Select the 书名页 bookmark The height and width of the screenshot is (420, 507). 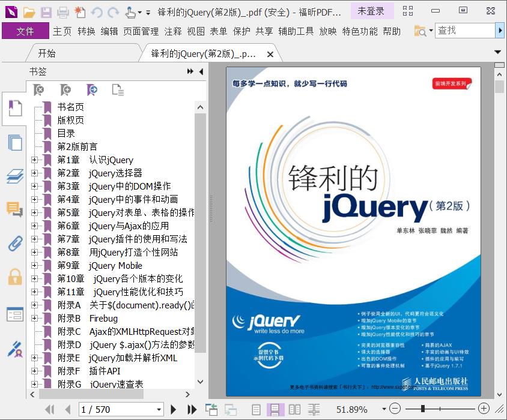70,107
